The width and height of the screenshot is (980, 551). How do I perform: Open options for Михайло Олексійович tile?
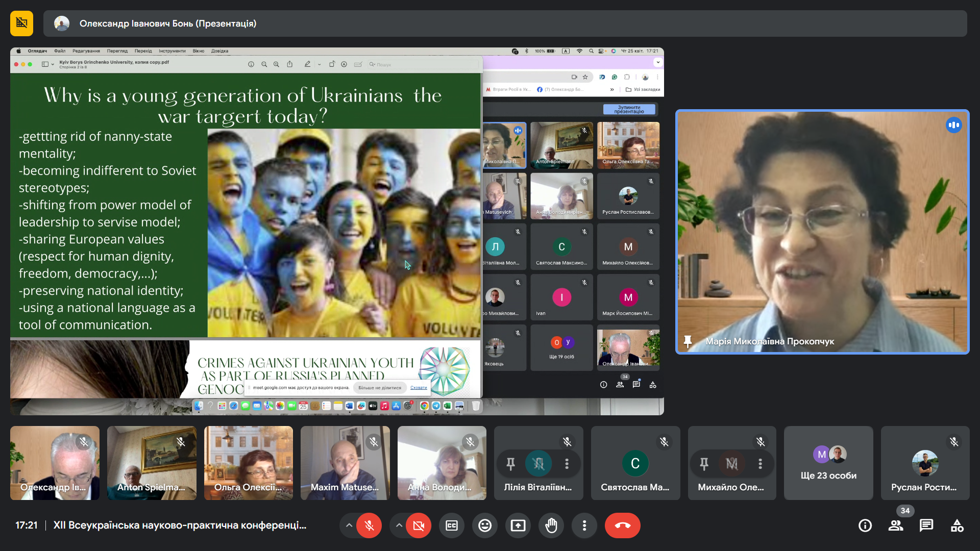[760, 464]
